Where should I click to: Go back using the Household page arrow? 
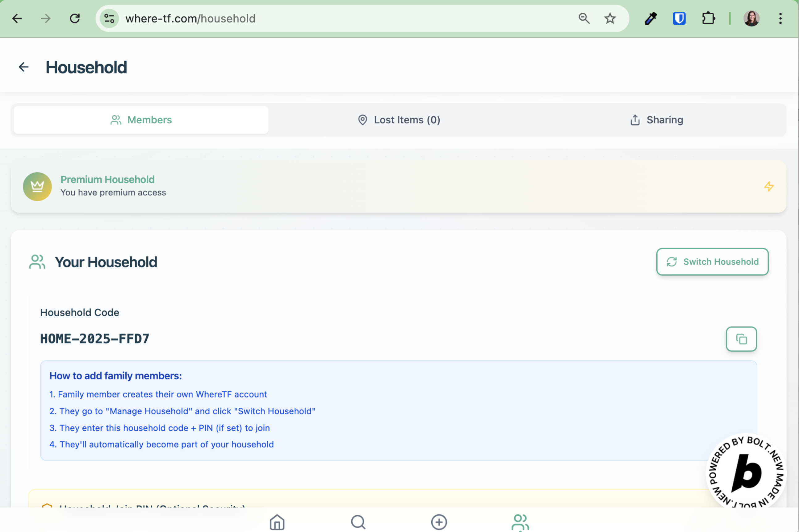pos(23,67)
